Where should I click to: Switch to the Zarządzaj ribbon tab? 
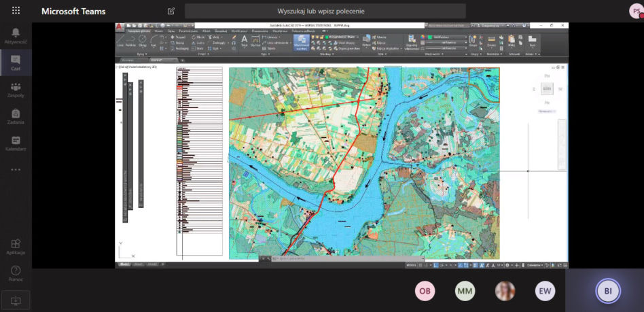221,31
